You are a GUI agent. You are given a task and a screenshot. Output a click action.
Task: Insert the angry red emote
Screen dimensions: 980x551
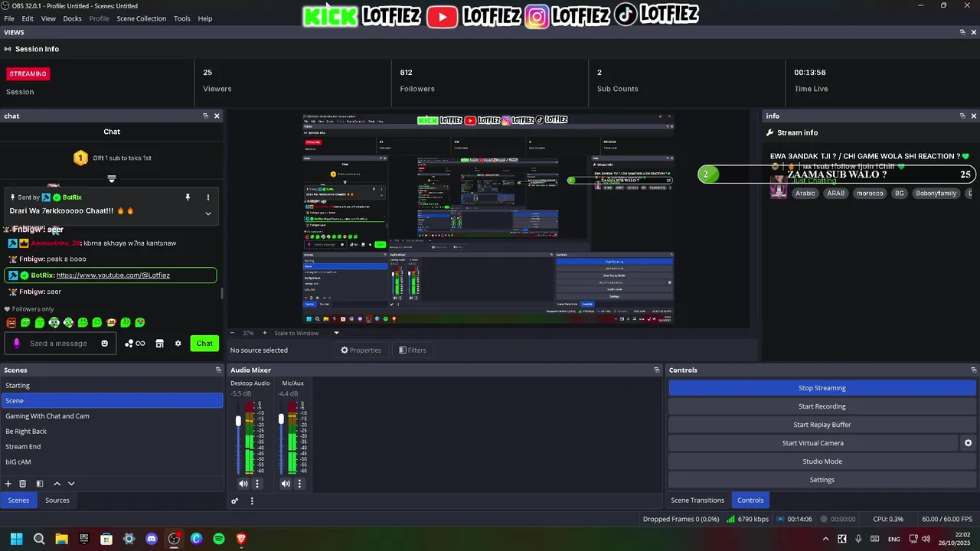coord(11,323)
